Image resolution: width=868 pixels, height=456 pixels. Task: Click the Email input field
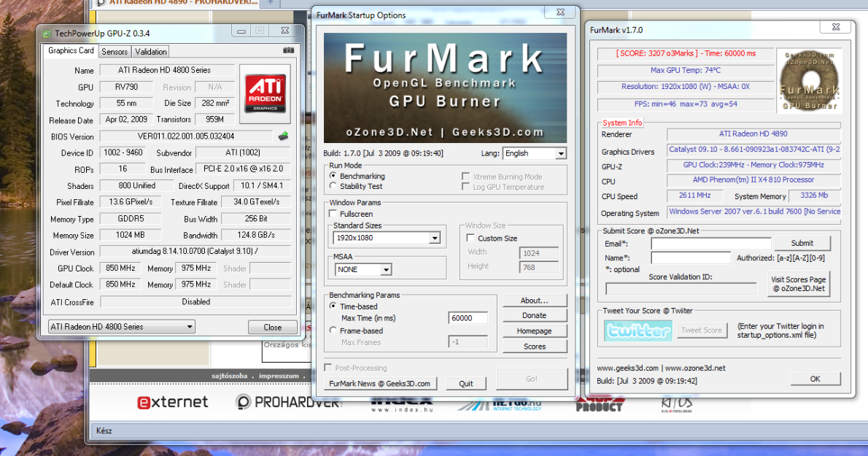coord(710,244)
